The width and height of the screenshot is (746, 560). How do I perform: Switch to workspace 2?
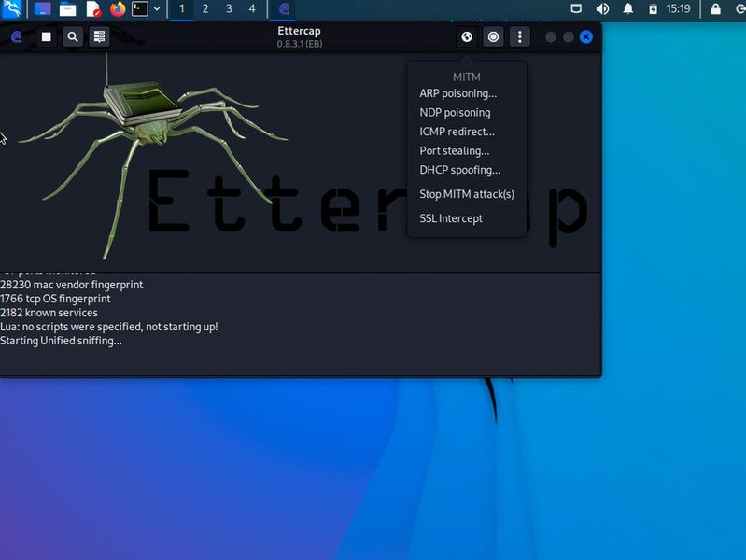pyautogui.click(x=205, y=9)
